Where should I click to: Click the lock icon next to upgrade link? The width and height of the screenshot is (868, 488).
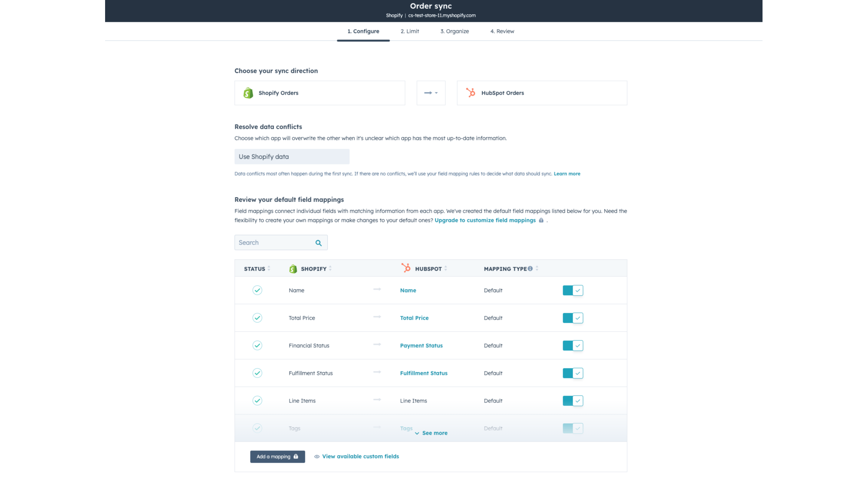coord(541,220)
